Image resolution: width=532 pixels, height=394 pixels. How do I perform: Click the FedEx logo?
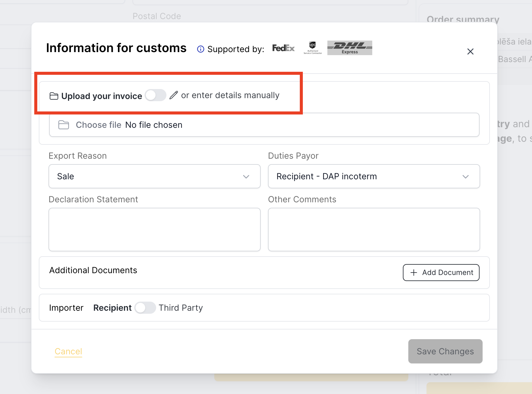(283, 48)
